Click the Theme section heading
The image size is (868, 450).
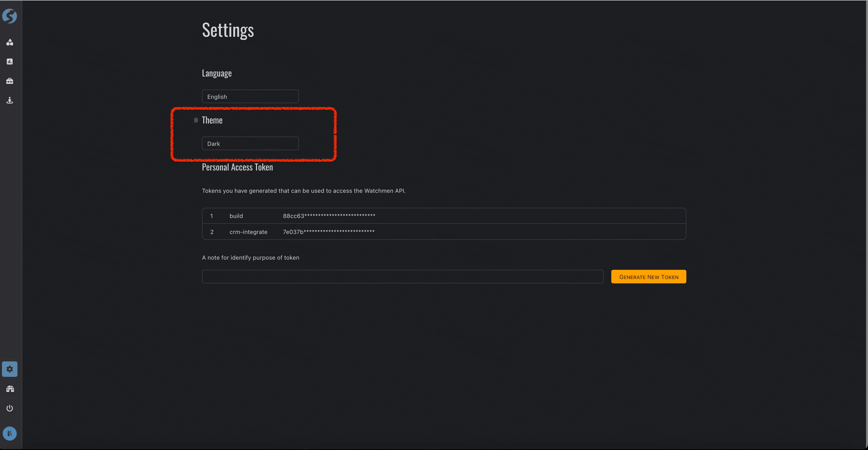[x=212, y=120]
